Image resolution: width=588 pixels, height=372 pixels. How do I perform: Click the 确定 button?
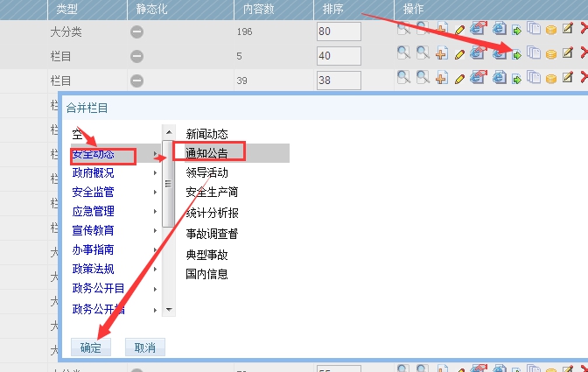tap(90, 347)
